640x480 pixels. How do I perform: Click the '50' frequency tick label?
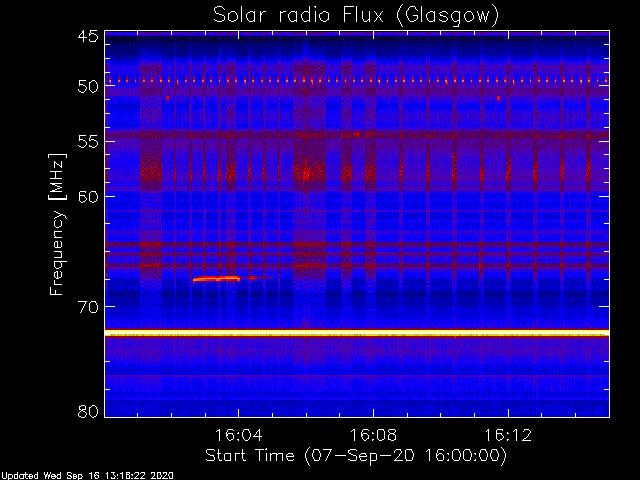tap(88, 86)
